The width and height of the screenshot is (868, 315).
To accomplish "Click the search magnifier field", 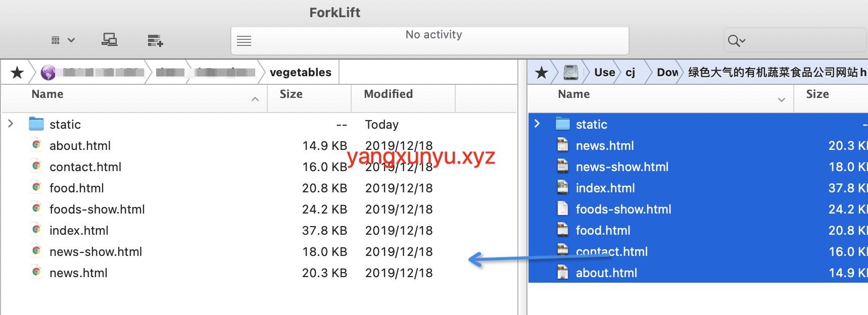I will coord(736,41).
